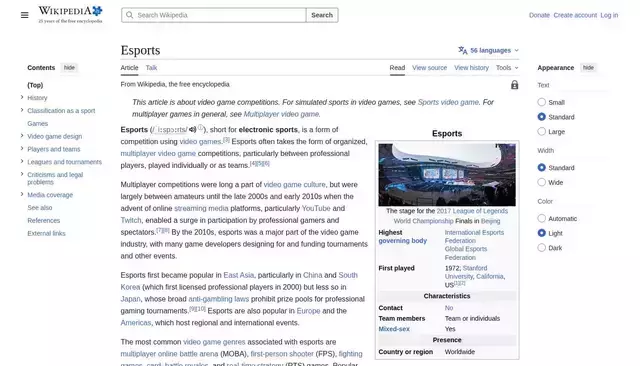This screenshot has width=640, height=366.
Task: Open the video games link
Action: coord(200,142)
